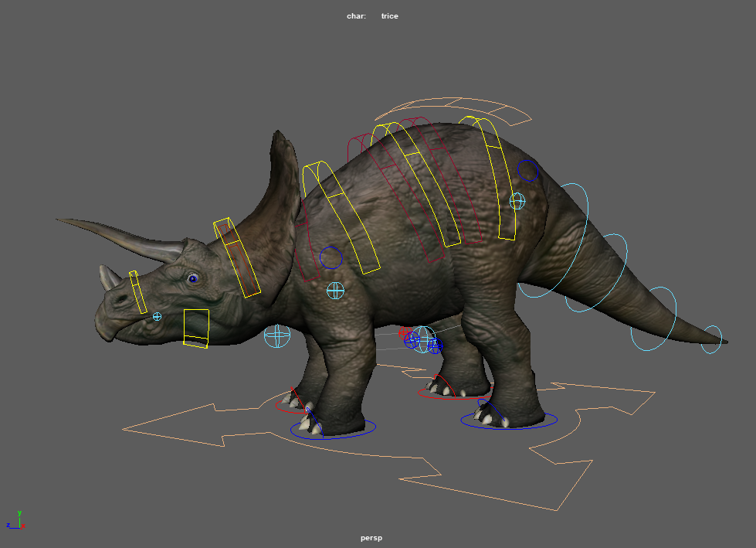Click the cyan sphere locator in front of the chest

pos(276,335)
